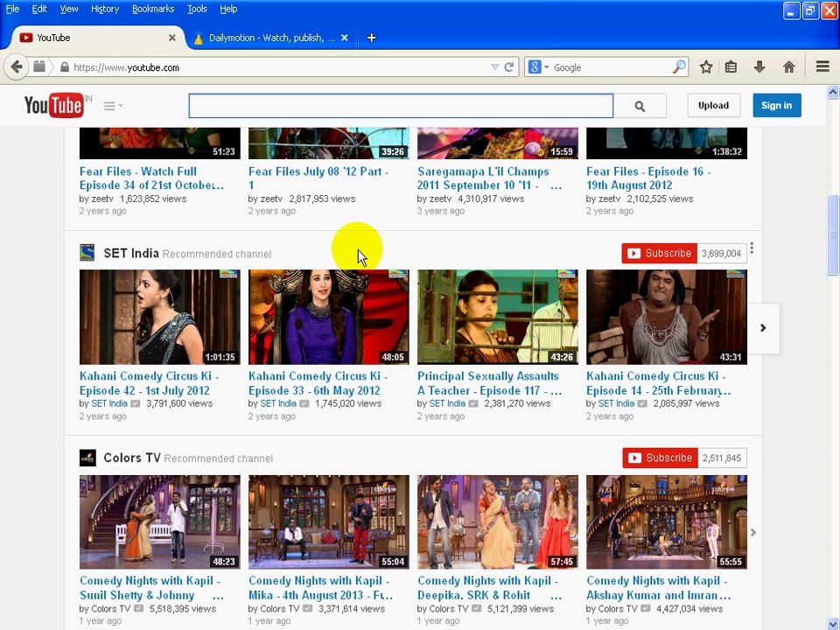The width and height of the screenshot is (840, 630).
Task: Focus the YouTube search input field
Action: pos(401,106)
